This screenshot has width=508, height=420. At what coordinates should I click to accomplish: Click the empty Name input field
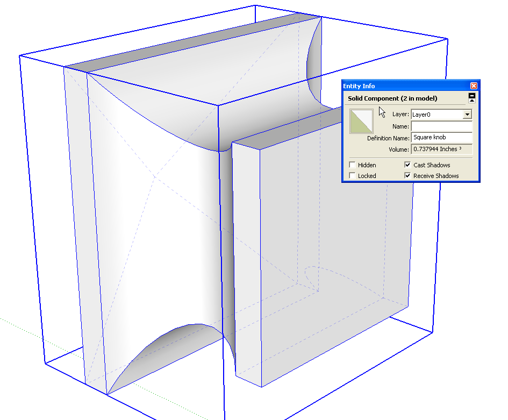(441, 126)
